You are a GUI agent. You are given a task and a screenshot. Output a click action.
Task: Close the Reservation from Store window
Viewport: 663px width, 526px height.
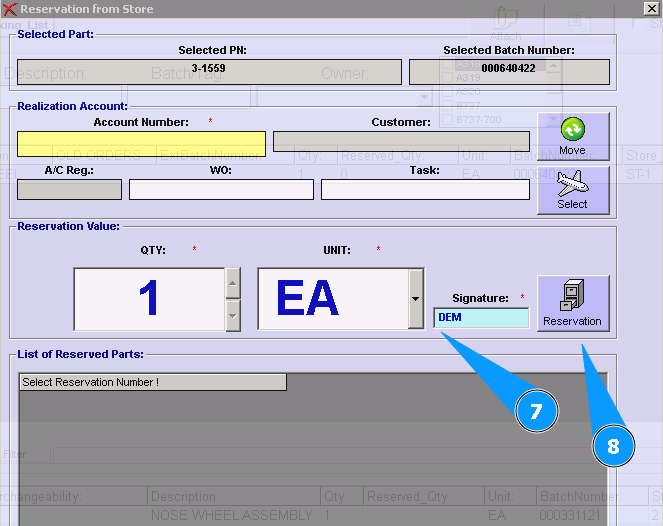(x=652, y=8)
